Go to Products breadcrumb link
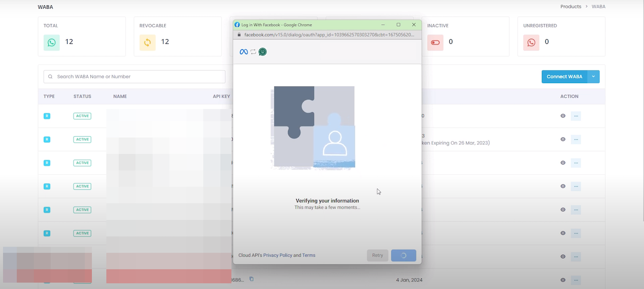Screen dimensions: 644x289 tap(570, 7)
